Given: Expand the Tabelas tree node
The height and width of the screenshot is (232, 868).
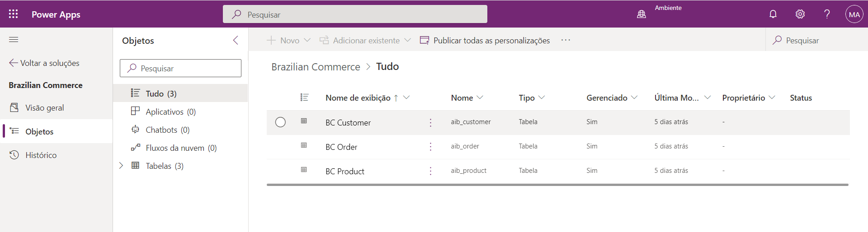Looking at the screenshot, I should [121, 166].
